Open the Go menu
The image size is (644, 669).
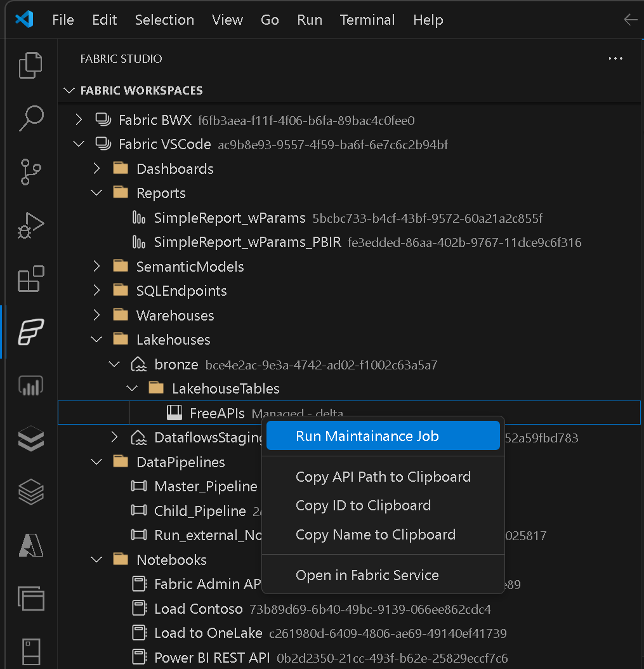click(270, 20)
